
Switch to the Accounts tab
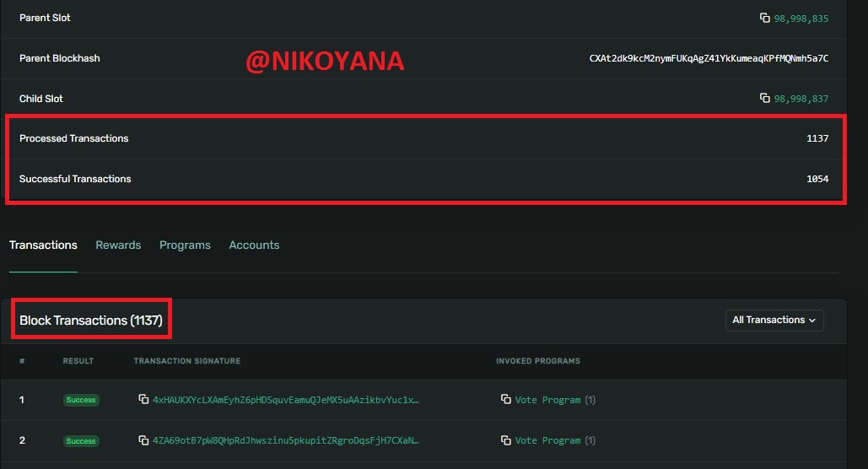click(254, 245)
